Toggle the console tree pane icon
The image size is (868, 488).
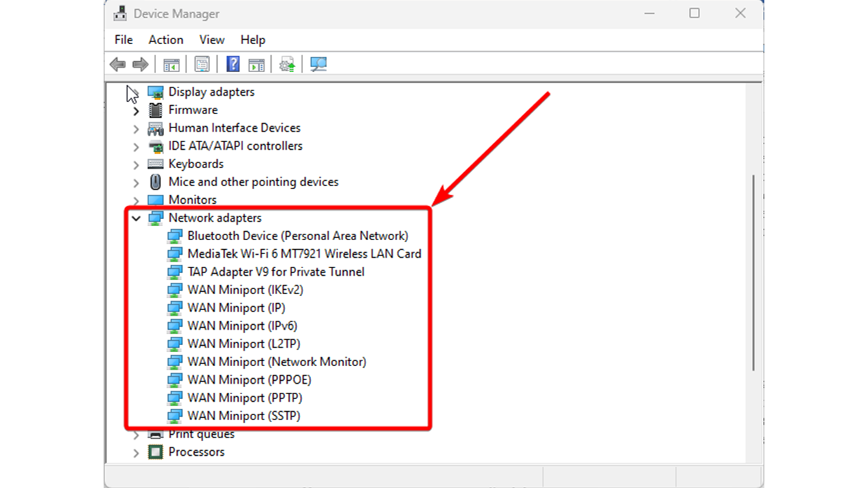[x=170, y=64]
